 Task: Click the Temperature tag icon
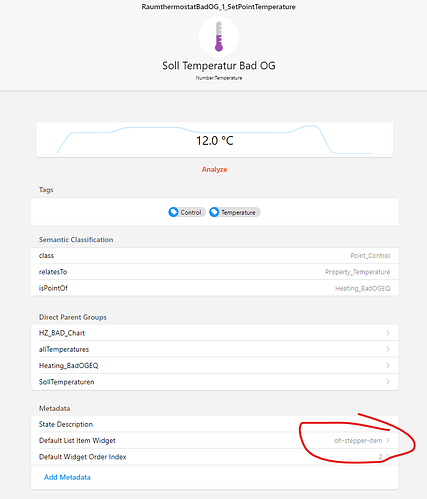pos(214,212)
